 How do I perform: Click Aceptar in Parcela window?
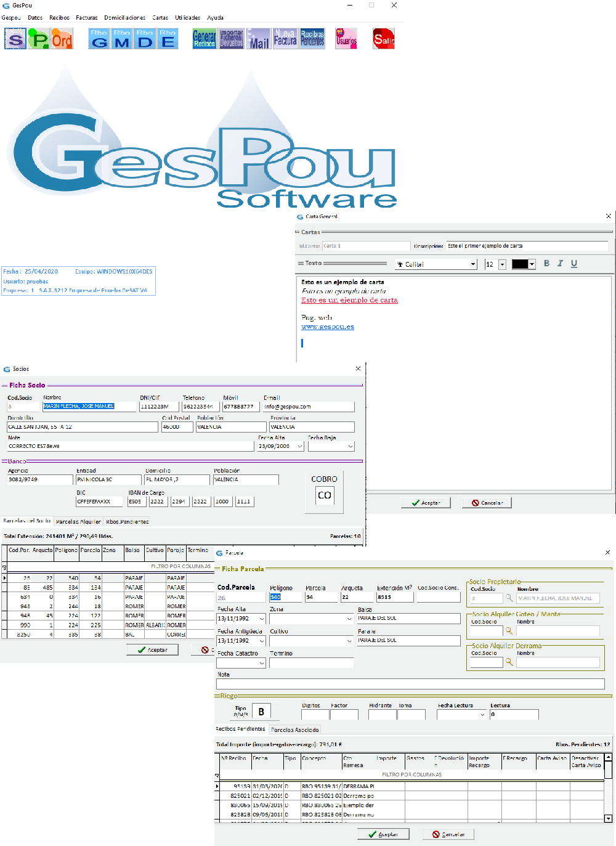pyautogui.click(x=383, y=834)
